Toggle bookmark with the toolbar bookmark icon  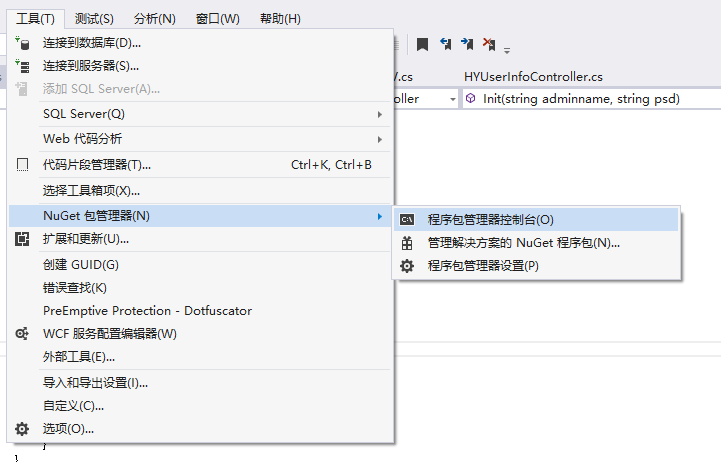(x=422, y=44)
